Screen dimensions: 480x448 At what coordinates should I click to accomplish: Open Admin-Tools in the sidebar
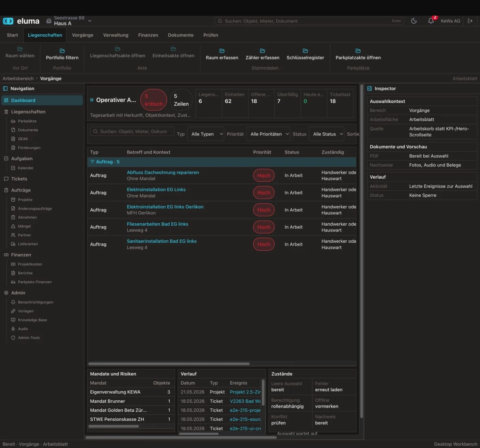pyautogui.click(x=29, y=338)
